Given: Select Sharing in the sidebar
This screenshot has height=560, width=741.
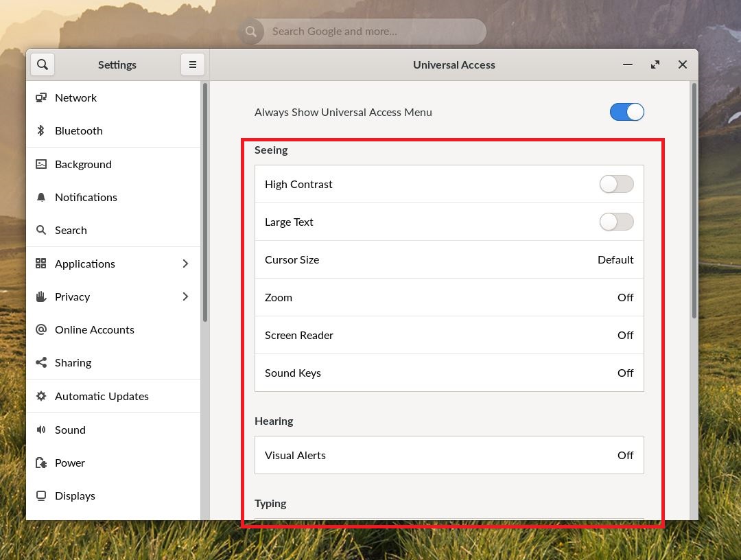Looking at the screenshot, I should click(113, 362).
